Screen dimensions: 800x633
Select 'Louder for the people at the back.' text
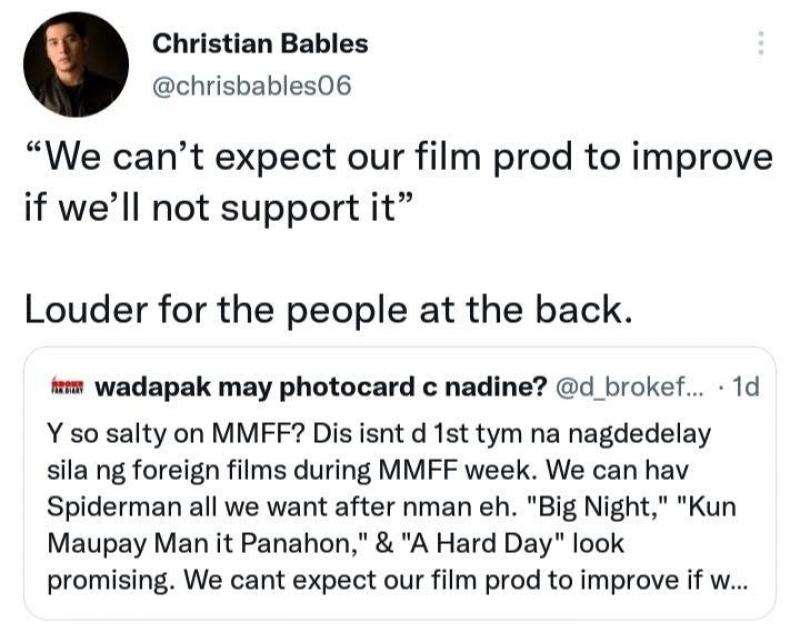tap(327, 310)
